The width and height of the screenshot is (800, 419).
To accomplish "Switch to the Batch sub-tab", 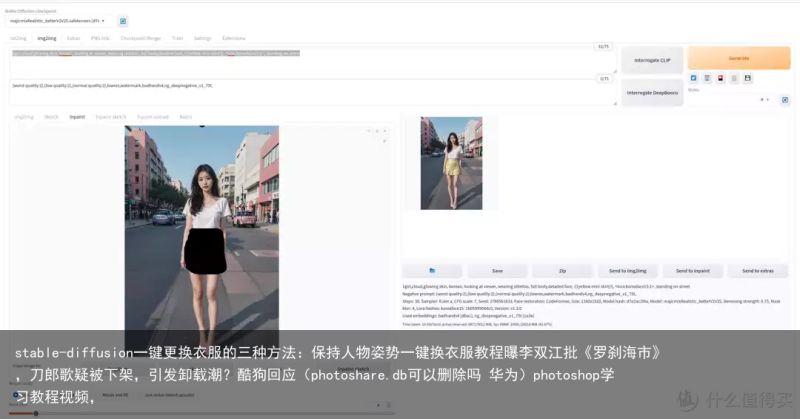I will [186, 117].
